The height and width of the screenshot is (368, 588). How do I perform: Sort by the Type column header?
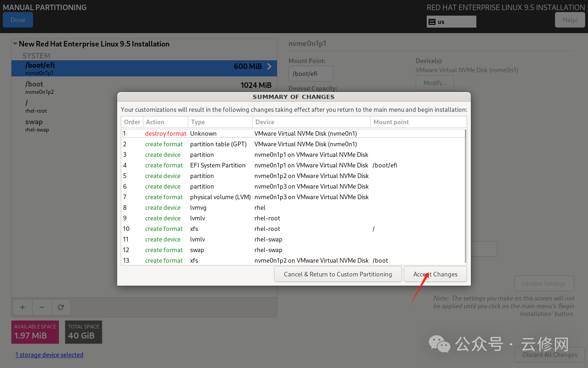pos(220,122)
